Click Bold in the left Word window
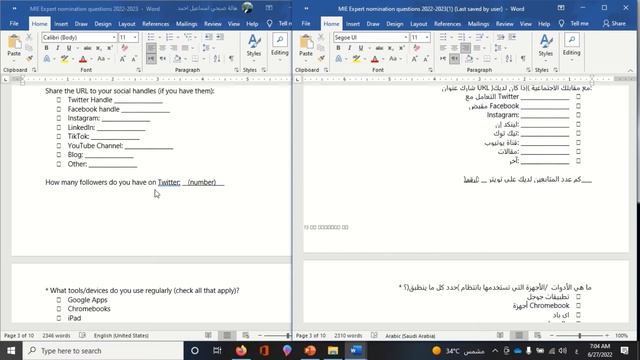The width and height of the screenshot is (640, 360). point(46,48)
